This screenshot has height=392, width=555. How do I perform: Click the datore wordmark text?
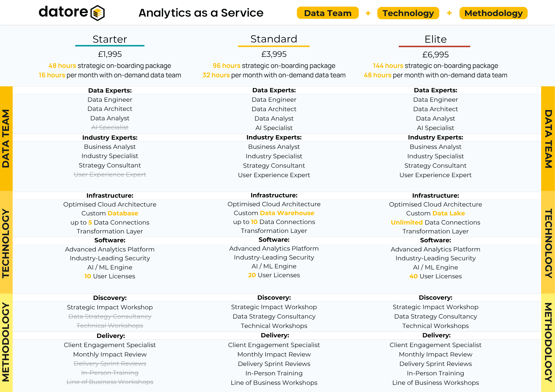point(63,12)
